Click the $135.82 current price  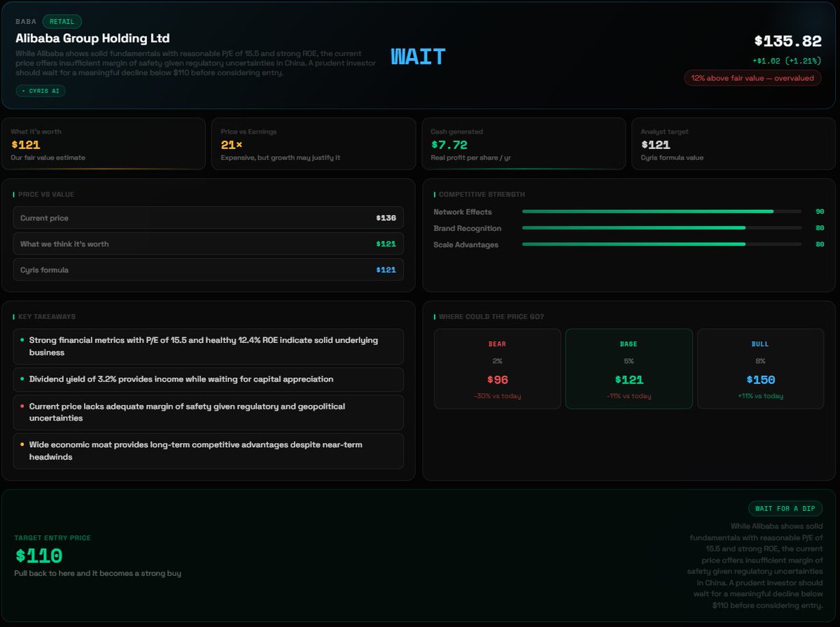pyautogui.click(x=787, y=41)
